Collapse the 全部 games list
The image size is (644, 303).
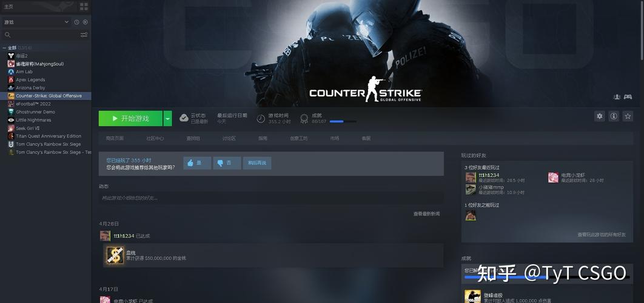(4, 48)
